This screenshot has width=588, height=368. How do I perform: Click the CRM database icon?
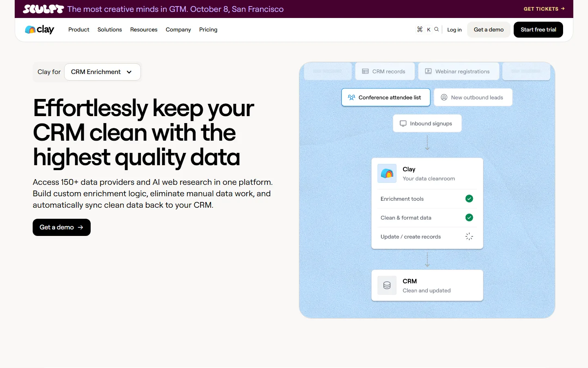[x=387, y=285]
